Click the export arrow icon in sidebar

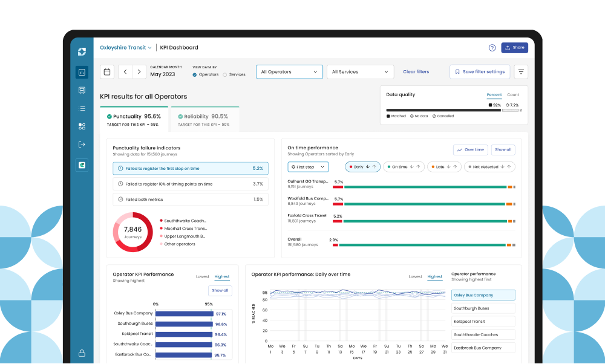(82, 145)
